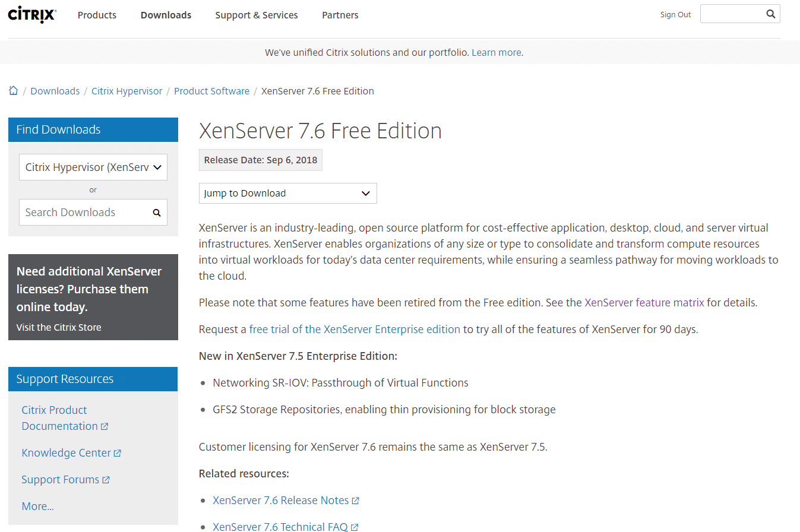Click Sign Out
The width and height of the screenshot is (800, 532).
pos(675,15)
